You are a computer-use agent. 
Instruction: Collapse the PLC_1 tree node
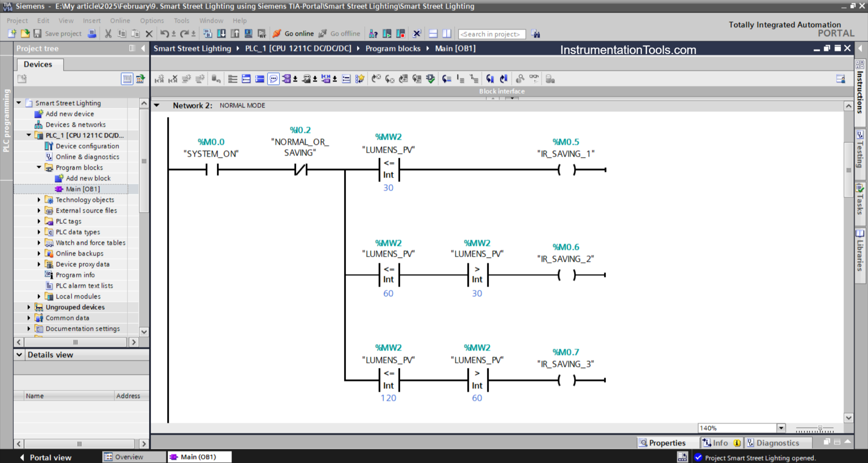coord(29,135)
